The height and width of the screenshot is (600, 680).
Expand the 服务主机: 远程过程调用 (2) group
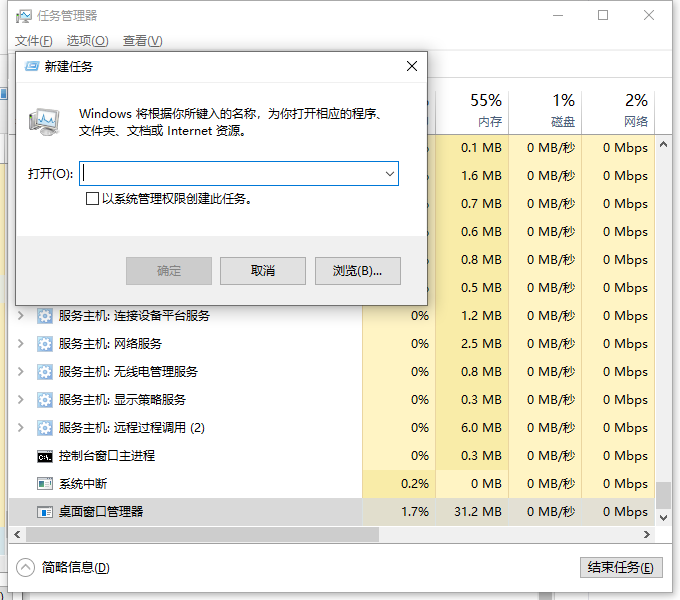point(21,428)
